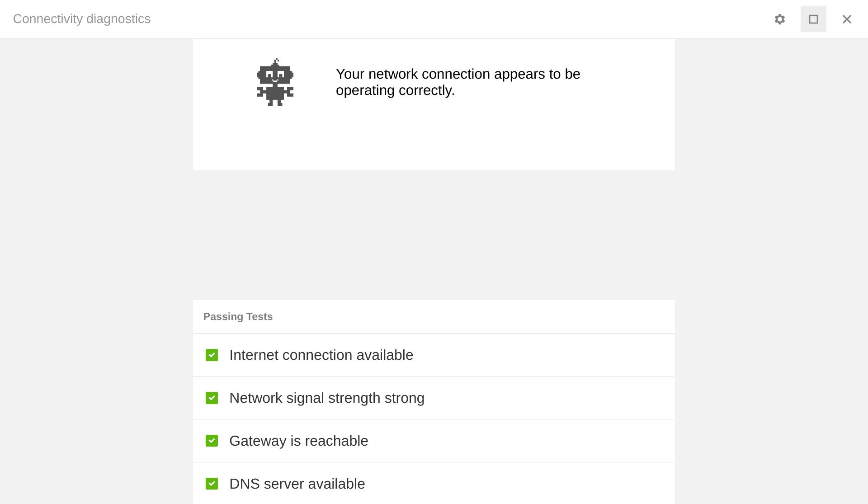Click the green checkmark for DNS server available
The width and height of the screenshot is (868, 504).
tap(212, 484)
